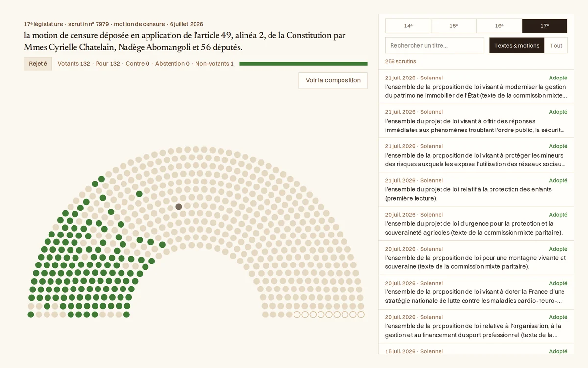
Task: Open scrutin on protéger les mineurs des réseaux sociaux
Action: [x=476, y=155]
